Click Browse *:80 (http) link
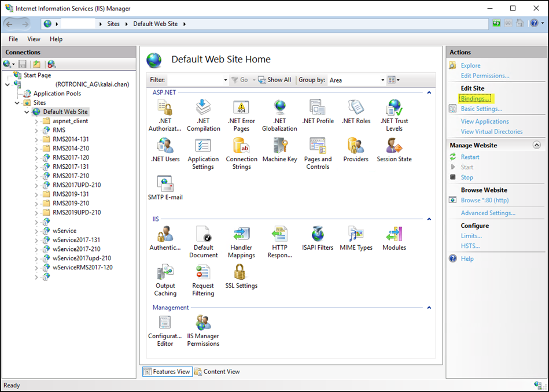 [485, 200]
